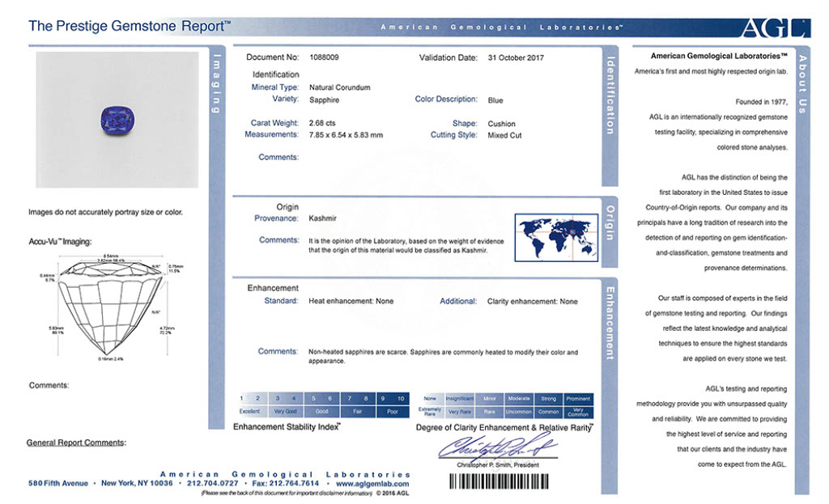Click validation date "31 October 2017"
The width and height of the screenshot is (829, 504).
pyautogui.click(x=516, y=57)
